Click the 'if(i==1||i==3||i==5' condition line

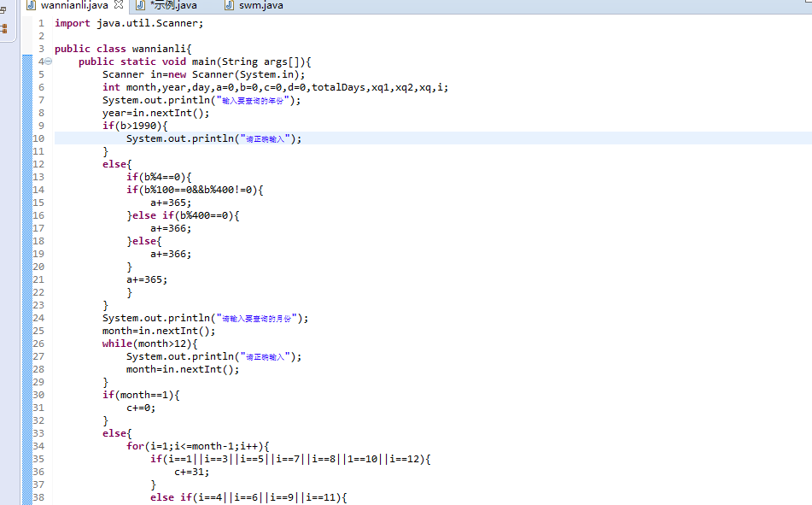tap(290, 459)
